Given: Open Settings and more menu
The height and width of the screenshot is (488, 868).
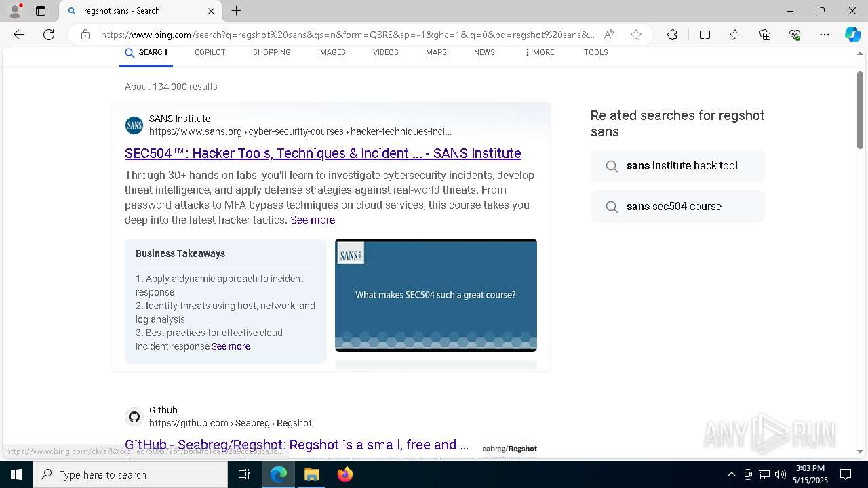Looking at the screenshot, I should (825, 35).
